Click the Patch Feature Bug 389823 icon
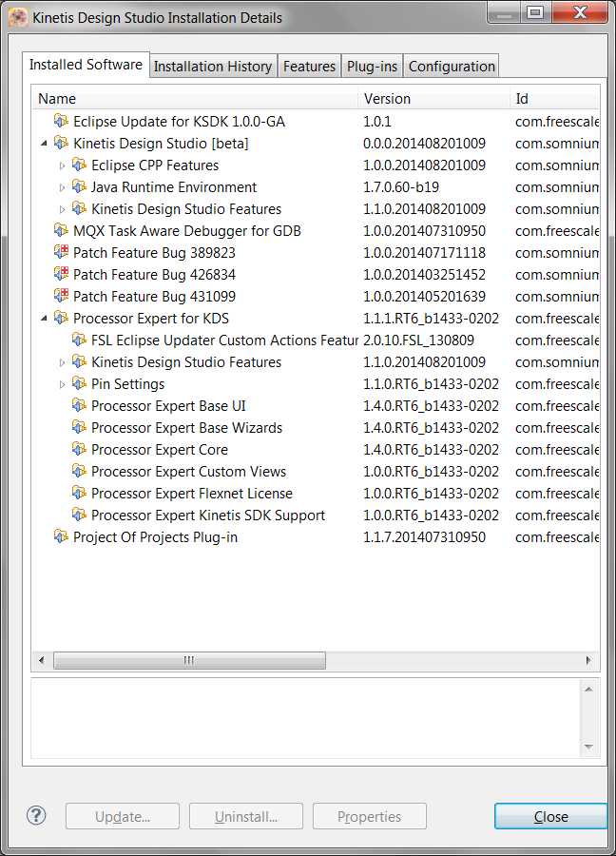This screenshot has width=616, height=856. click(62, 253)
